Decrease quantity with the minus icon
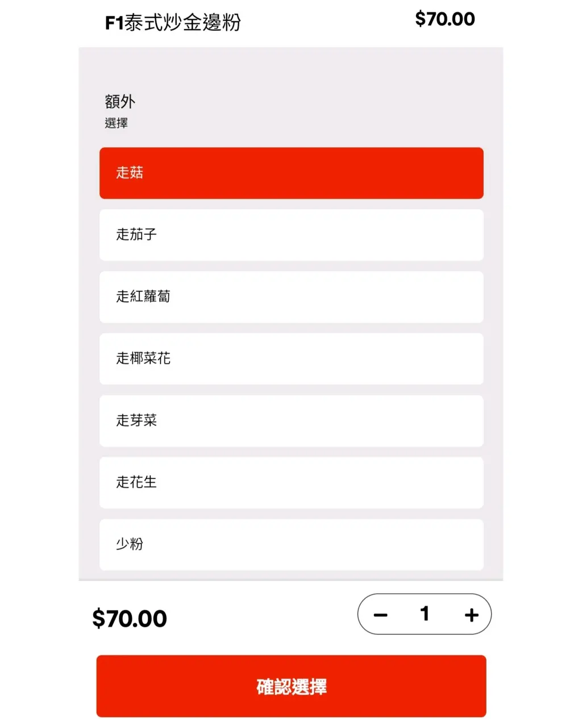 (x=380, y=615)
